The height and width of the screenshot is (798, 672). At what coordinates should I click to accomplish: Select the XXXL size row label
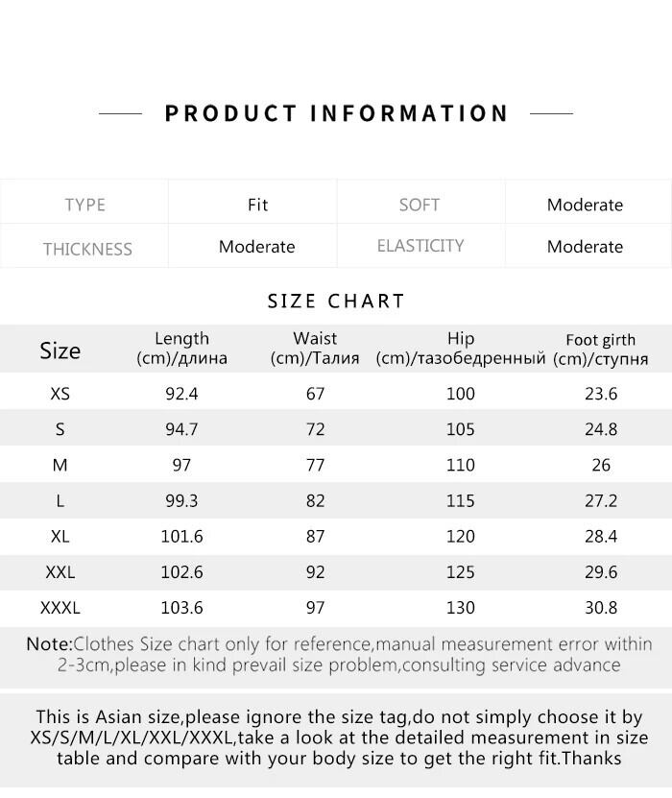coord(60,608)
